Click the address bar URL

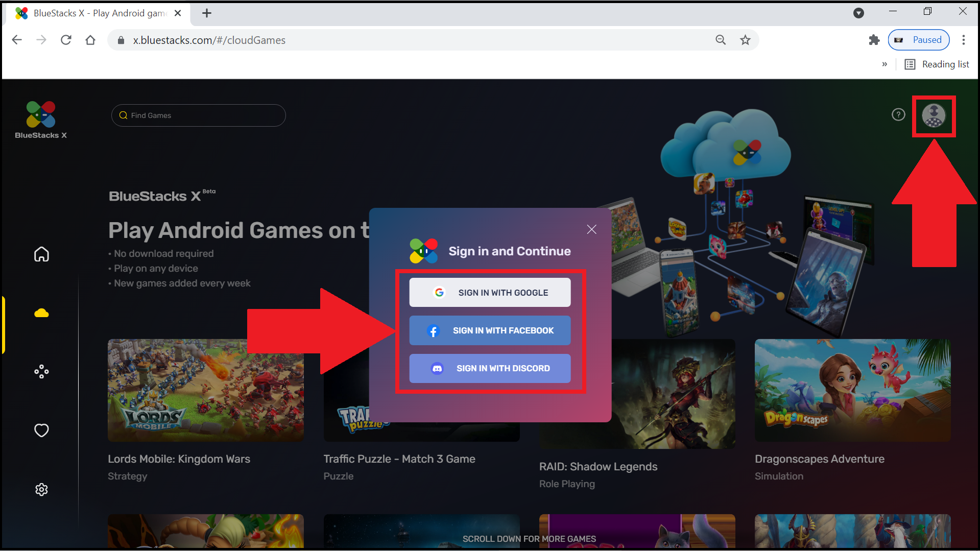209,40
